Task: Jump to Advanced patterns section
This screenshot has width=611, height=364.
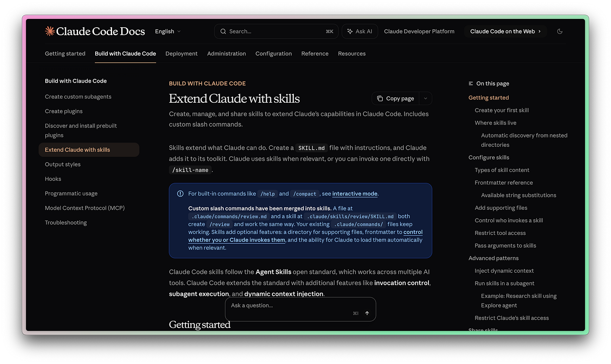Action: [493, 258]
